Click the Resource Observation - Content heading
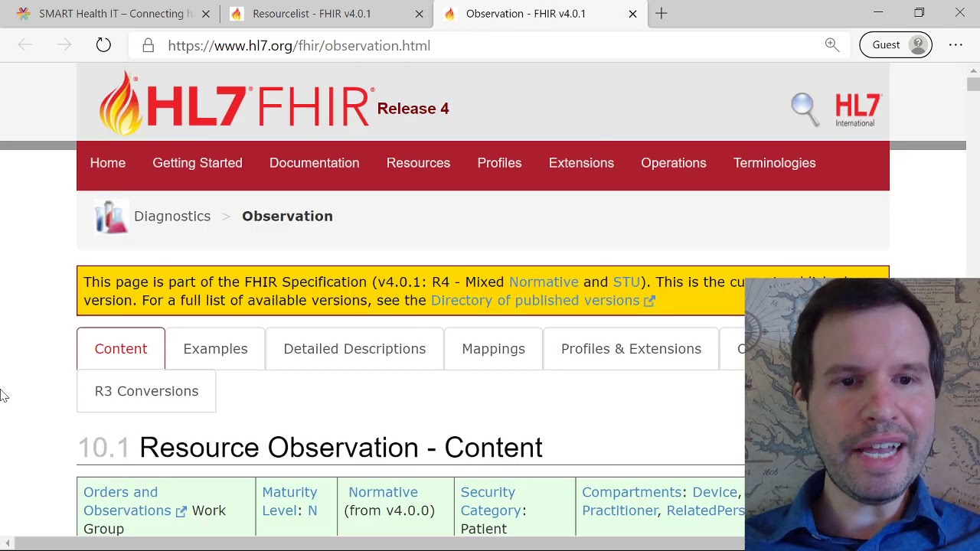Screen dimensions: 980x551 coord(341,448)
